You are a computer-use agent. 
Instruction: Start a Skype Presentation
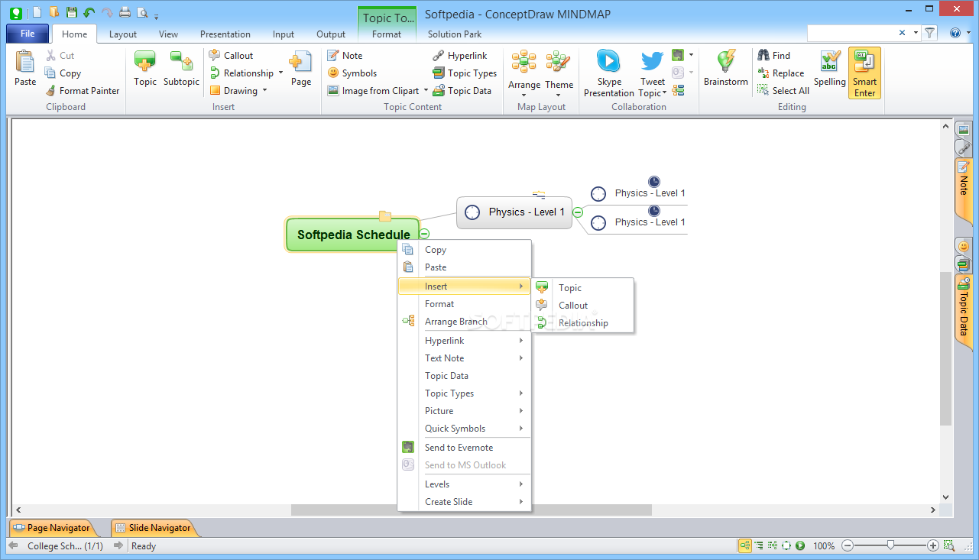609,73
